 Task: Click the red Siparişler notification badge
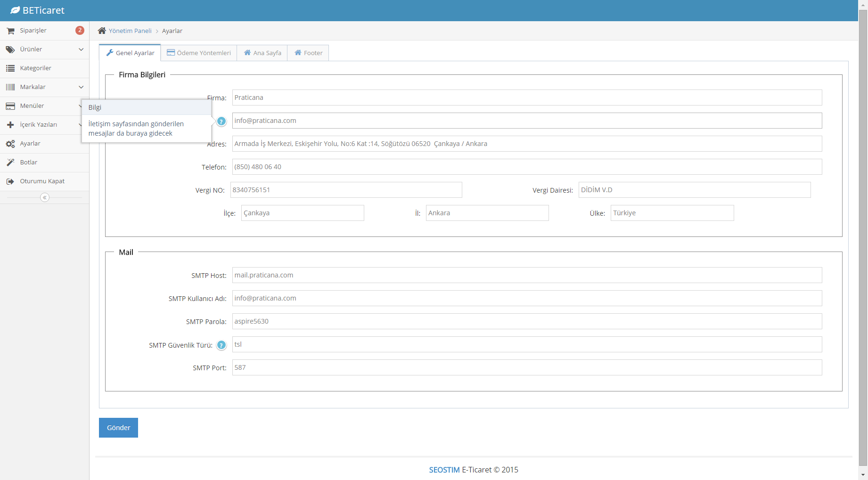pyautogui.click(x=80, y=30)
